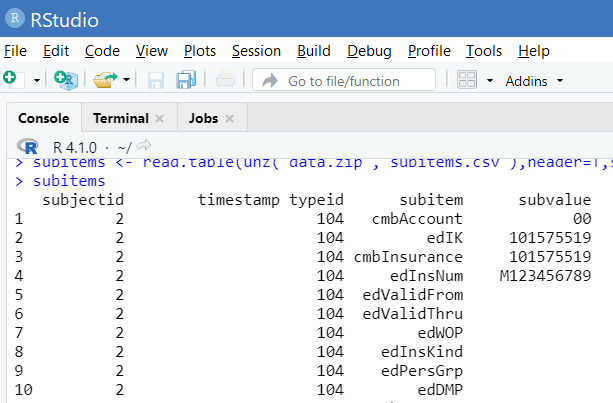This screenshot has width=613, height=403.
Task: Open the Session menu
Action: pyautogui.click(x=256, y=50)
